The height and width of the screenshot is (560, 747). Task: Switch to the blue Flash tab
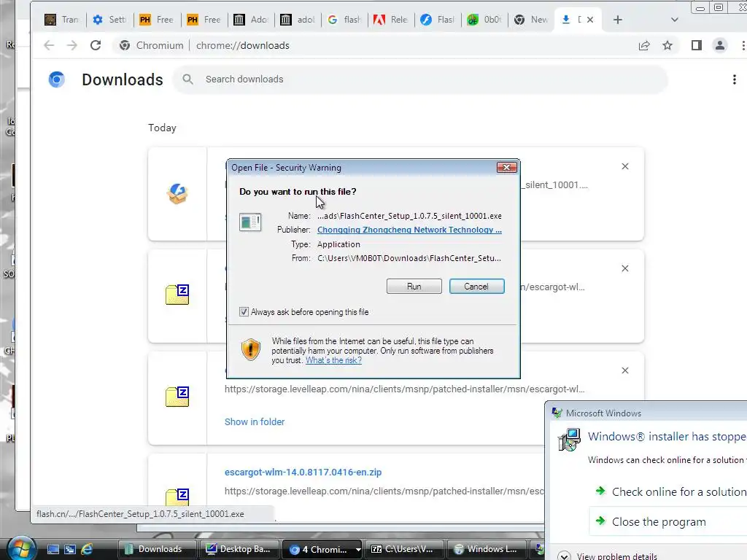pyautogui.click(x=438, y=20)
